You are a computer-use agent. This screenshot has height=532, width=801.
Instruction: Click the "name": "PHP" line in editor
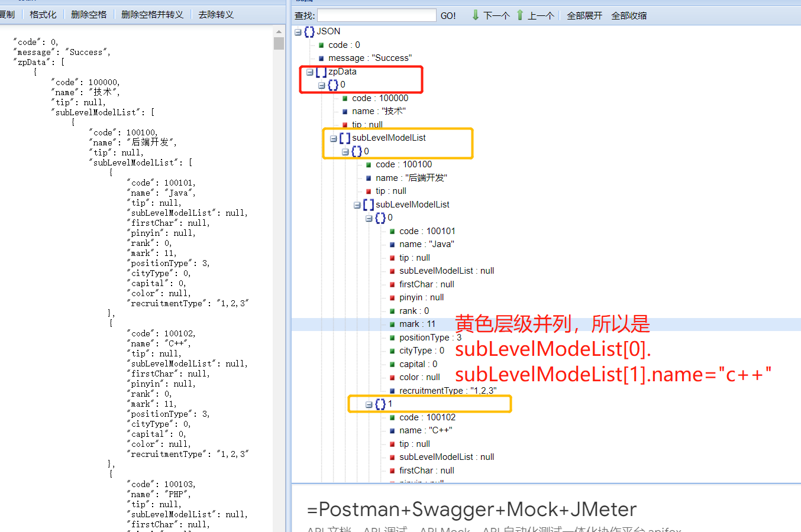coord(159,494)
